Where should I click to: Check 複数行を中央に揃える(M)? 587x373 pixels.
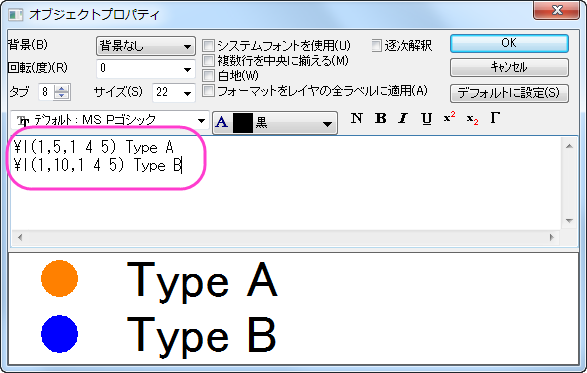coord(209,60)
